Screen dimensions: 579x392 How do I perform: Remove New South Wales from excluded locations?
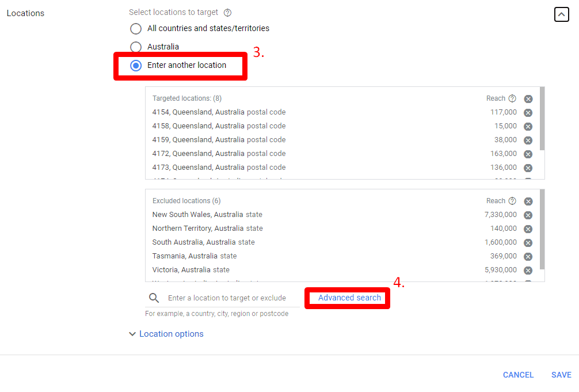click(528, 215)
